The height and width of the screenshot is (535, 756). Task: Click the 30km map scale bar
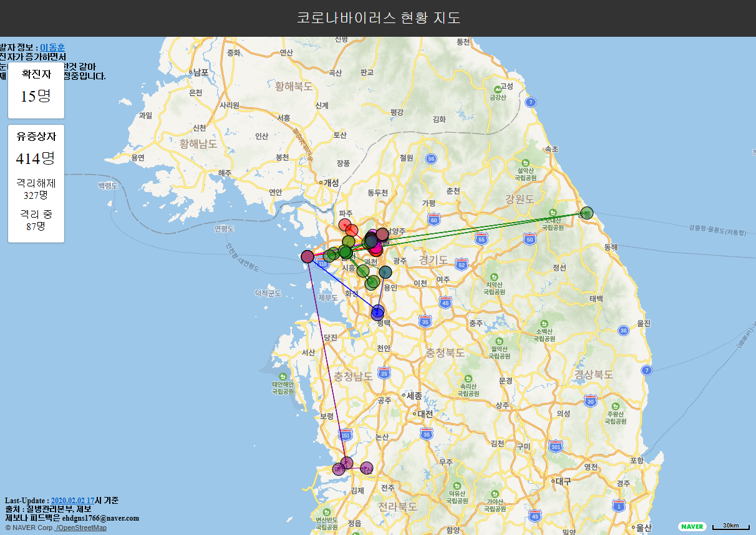tap(730, 527)
